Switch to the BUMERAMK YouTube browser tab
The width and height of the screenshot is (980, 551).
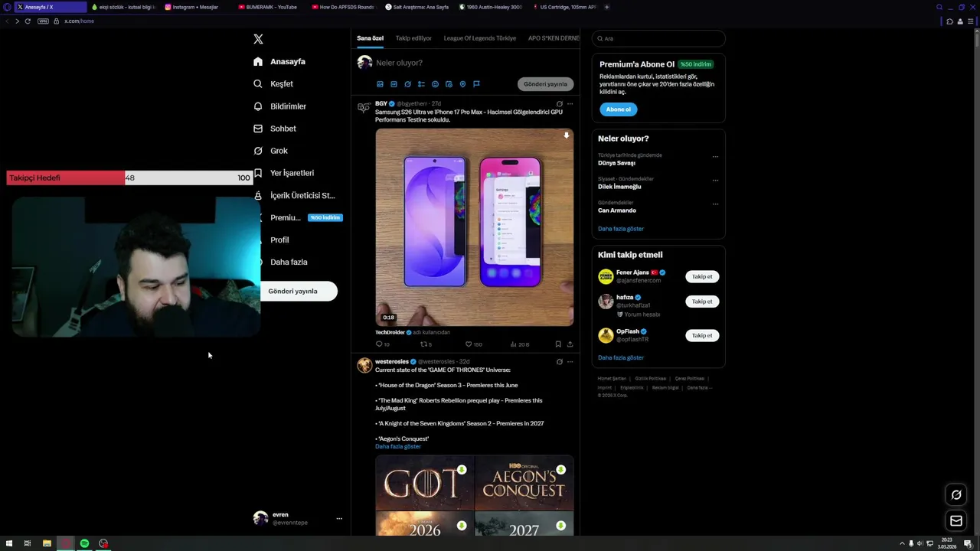point(269,7)
